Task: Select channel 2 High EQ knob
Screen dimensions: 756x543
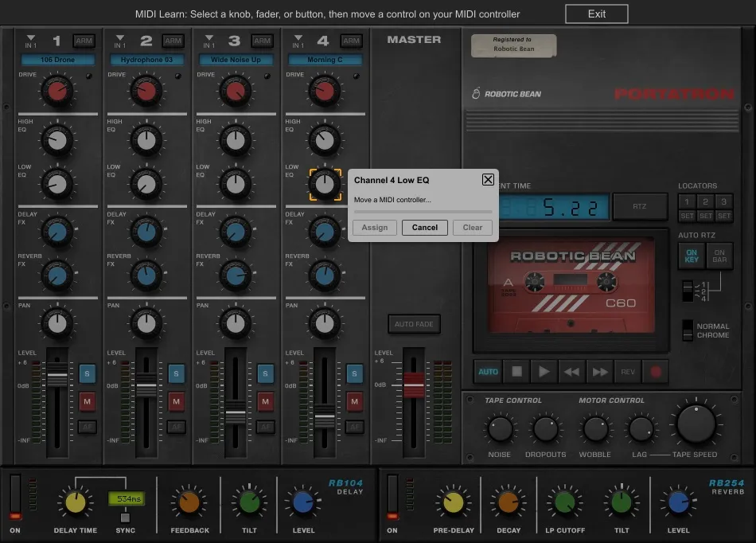Action: point(146,140)
